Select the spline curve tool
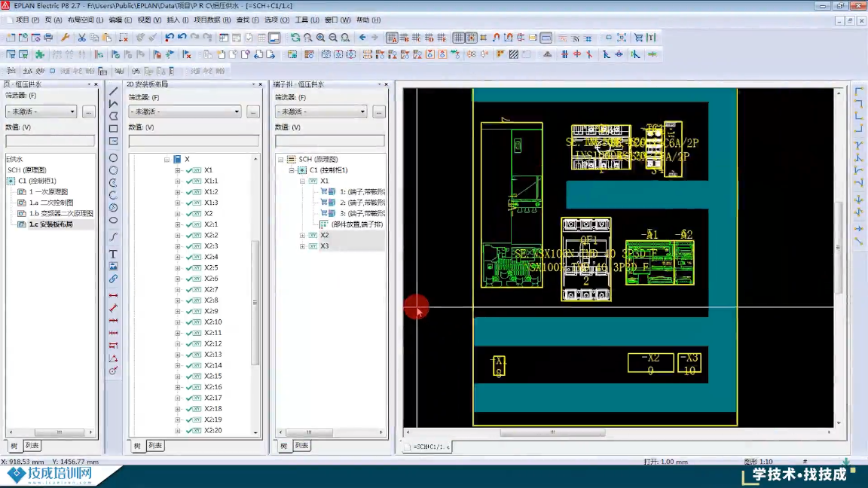This screenshot has width=868, height=488. click(114, 236)
